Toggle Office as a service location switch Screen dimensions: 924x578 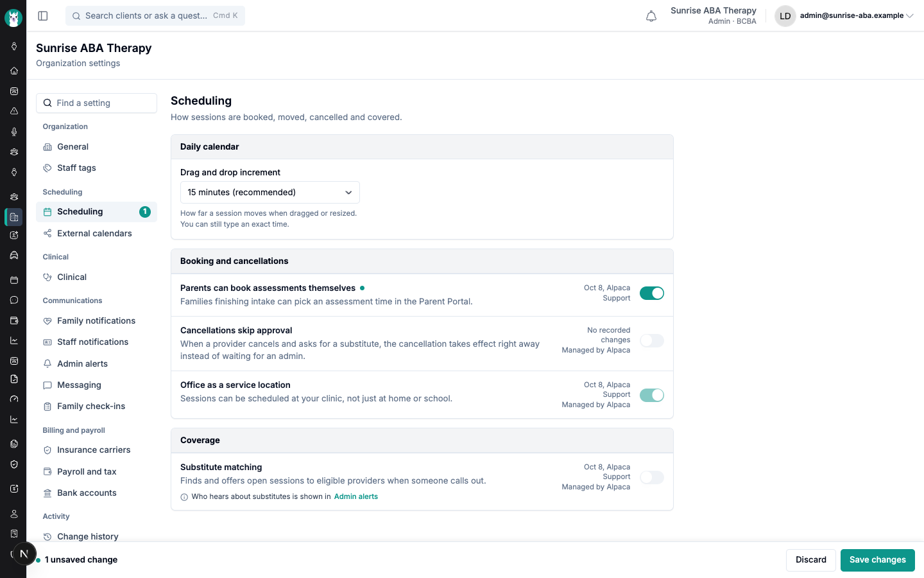pos(652,395)
